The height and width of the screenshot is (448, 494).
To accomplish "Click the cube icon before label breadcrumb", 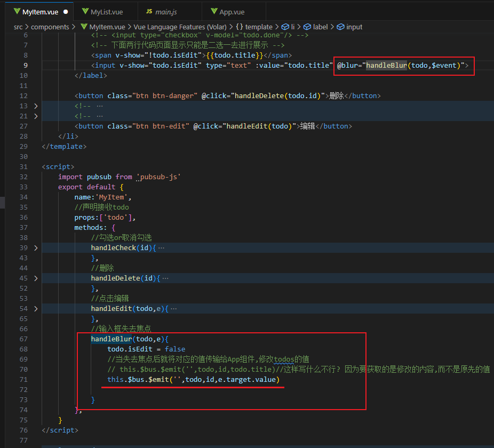I will pos(307,27).
